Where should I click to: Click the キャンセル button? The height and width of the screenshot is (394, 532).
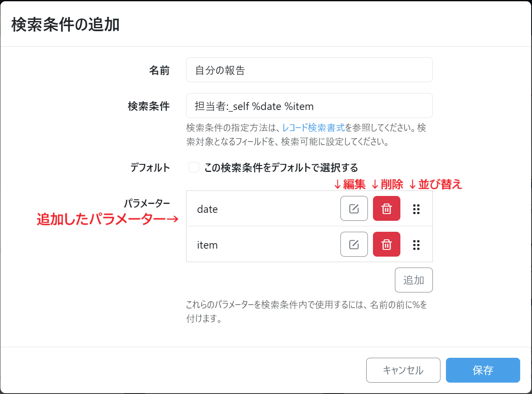(403, 370)
